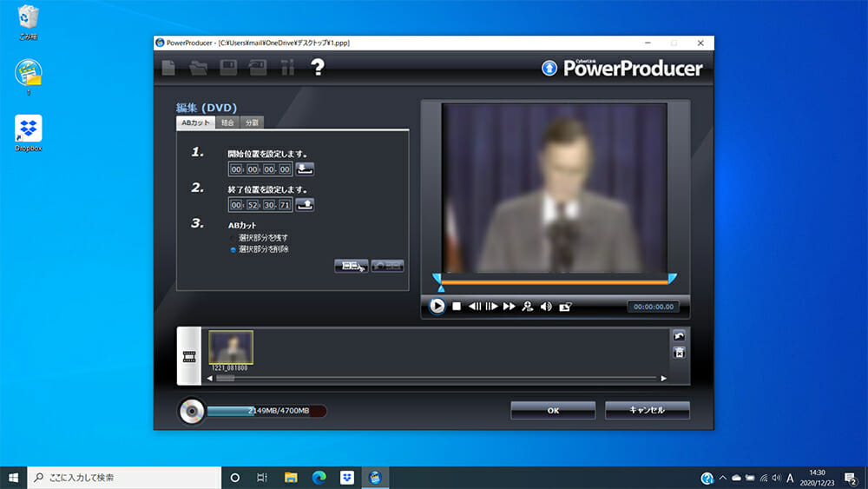The width and height of the screenshot is (868, 489).
Task: Select the 1221_081800 clip thumbnail
Action: (231, 347)
